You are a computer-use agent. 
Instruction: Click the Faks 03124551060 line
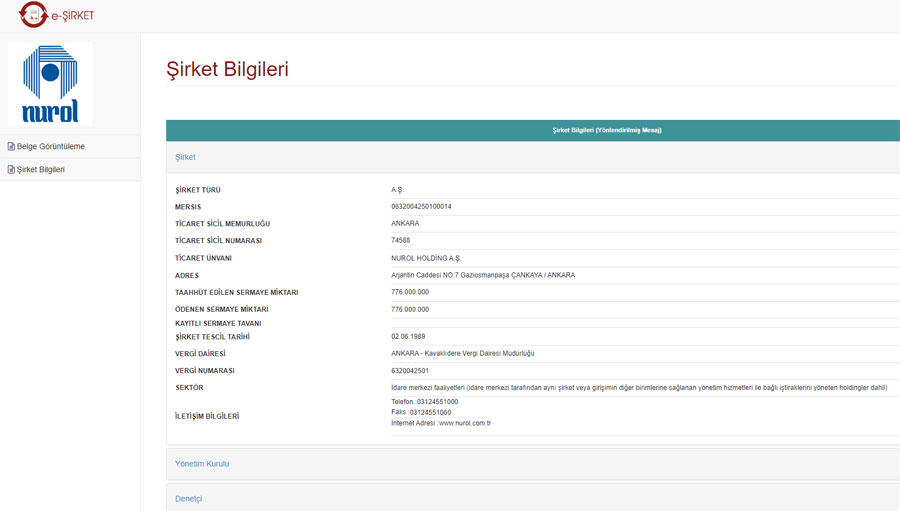(x=421, y=412)
